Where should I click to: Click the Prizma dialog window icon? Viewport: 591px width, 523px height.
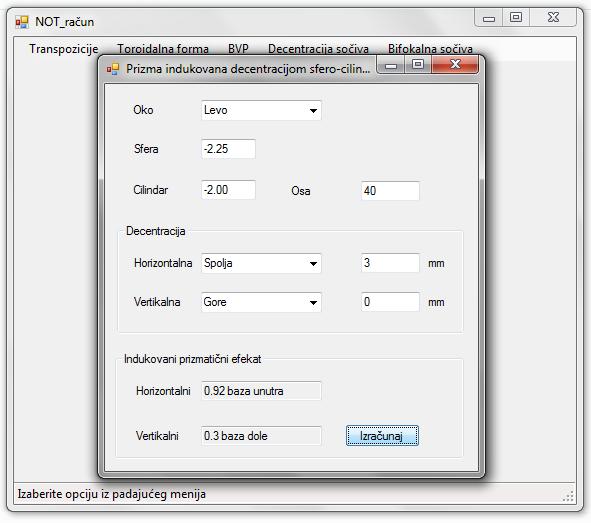[x=113, y=69]
